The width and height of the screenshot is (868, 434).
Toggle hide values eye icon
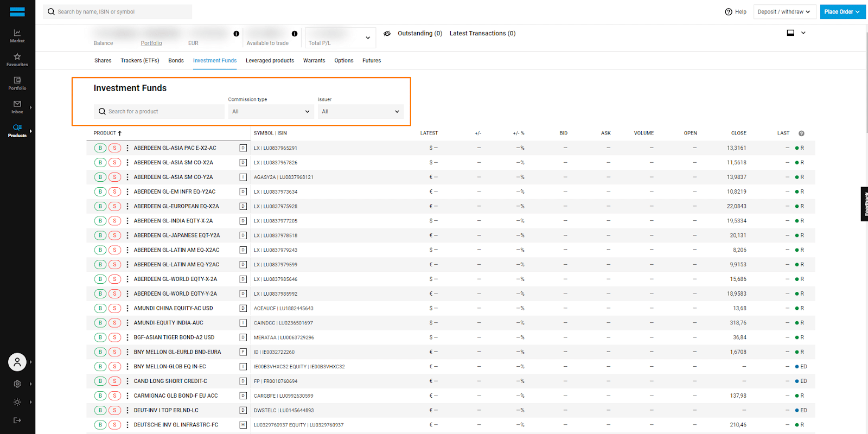point(387,34)
